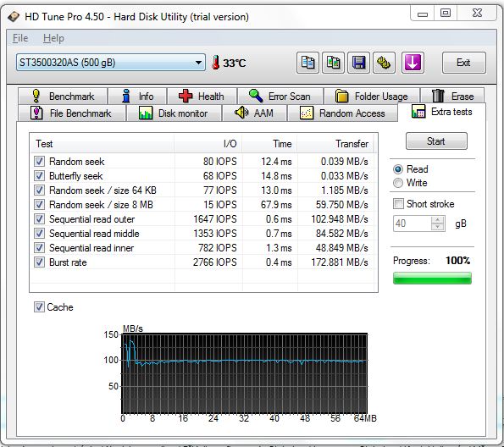
Task: Uncheck Sequential read inner checkbox
Action: click(x=39, y=248)
